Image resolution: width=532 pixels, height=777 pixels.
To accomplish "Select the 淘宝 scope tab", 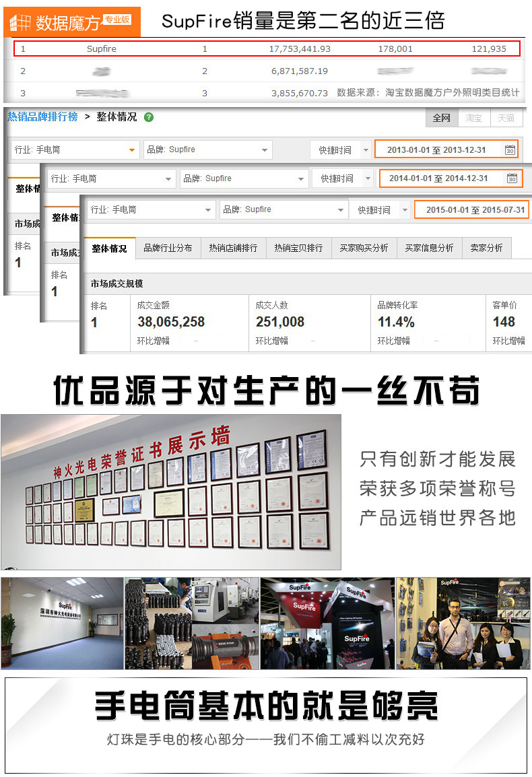I will (473, 118).
